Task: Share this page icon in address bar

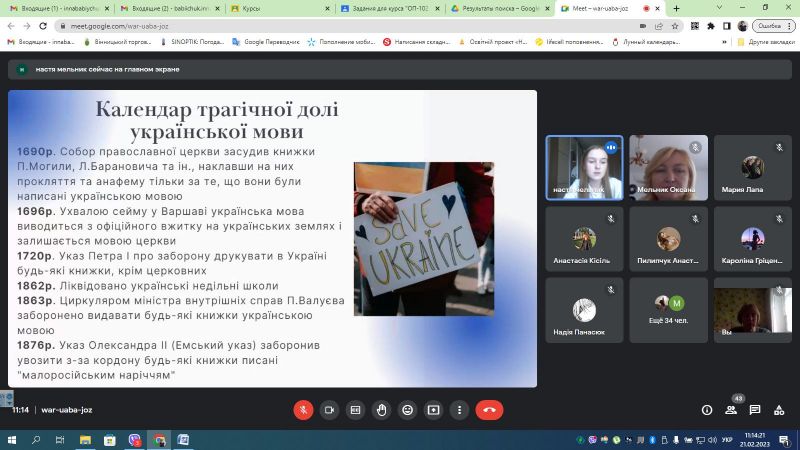Action: [x=659, y=26]
